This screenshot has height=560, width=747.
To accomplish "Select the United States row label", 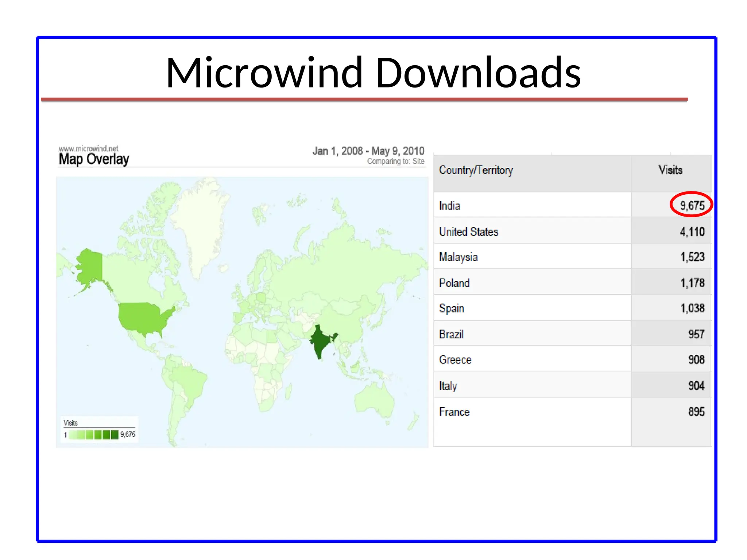I will click(469, 232).
